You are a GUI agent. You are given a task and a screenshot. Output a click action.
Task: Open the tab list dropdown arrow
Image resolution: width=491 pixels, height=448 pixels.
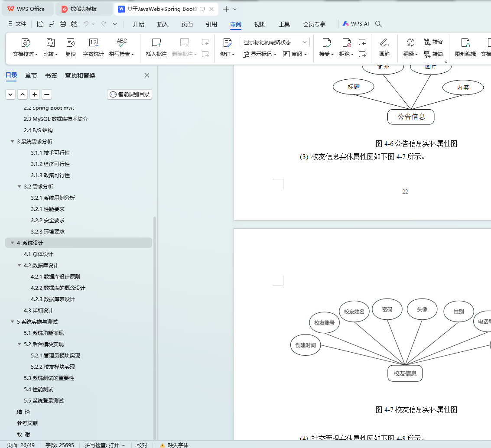point(235,9)
